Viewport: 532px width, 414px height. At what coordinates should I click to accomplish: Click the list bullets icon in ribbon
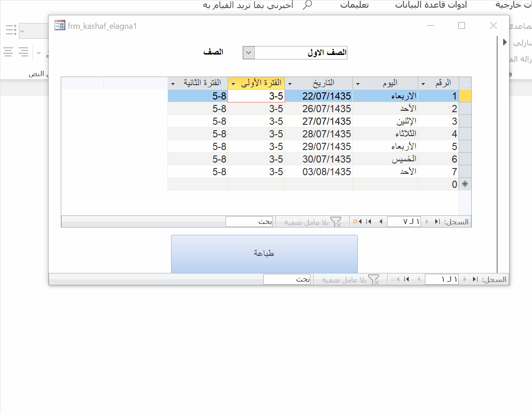coord(11,30)
